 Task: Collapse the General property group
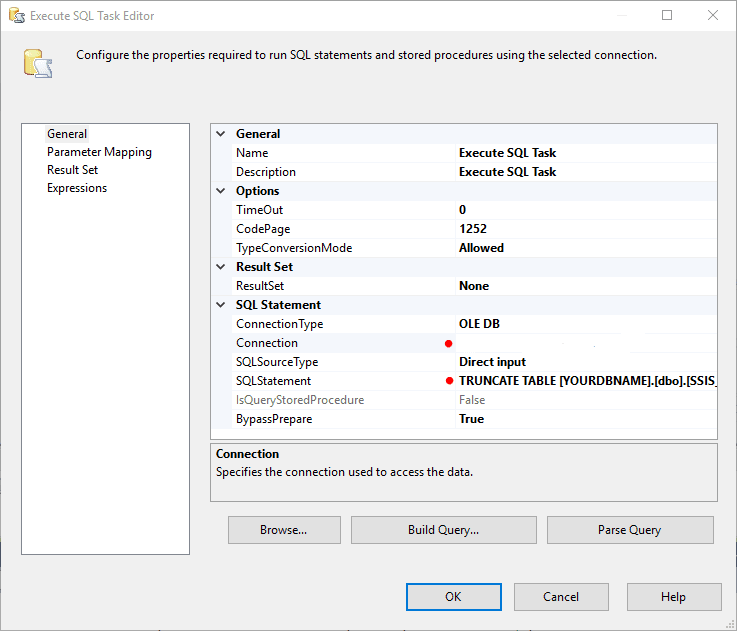coord(221,134)
